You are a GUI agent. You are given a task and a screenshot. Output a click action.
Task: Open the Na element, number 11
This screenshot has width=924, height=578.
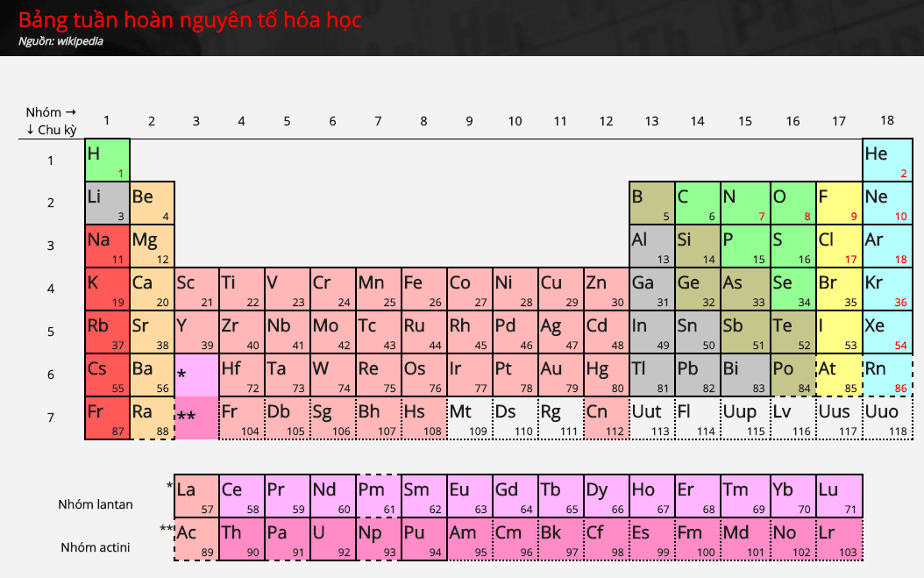[108, 246]
